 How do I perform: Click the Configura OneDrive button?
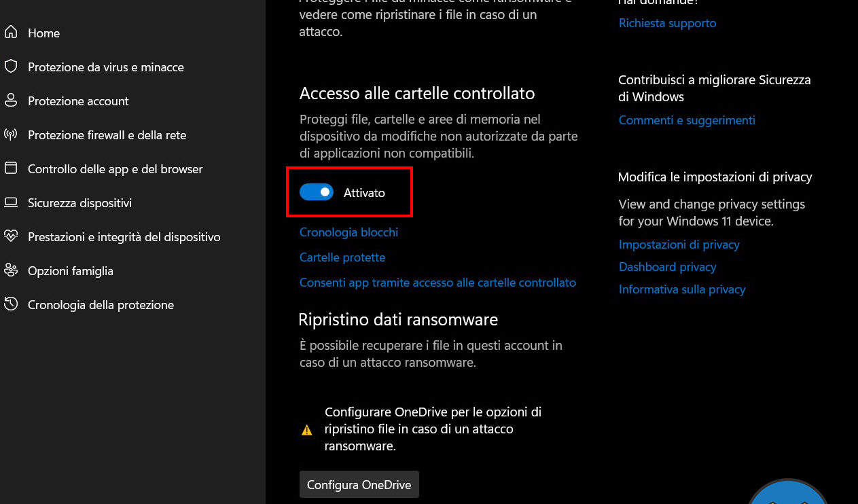pyautogui.click(x=359, y=485)
